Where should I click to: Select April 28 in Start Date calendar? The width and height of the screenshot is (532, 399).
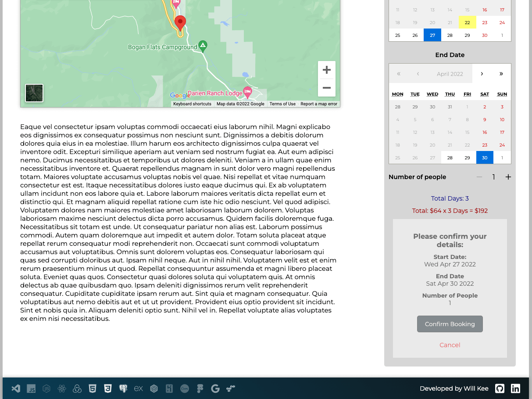pyautogui.click(x=450, y=35)
